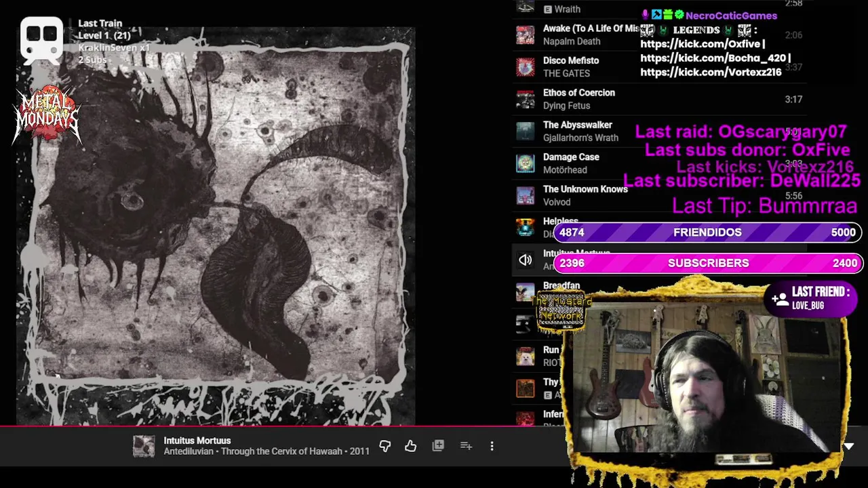Click the Wraith artist name at queue top
Viewport: 868px width, 488px height.
click(568, 9)
